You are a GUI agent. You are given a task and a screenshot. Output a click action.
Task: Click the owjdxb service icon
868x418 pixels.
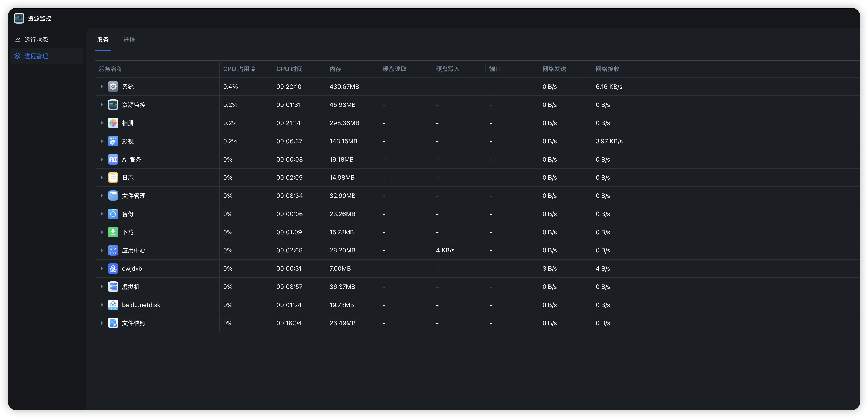(113, 269)
